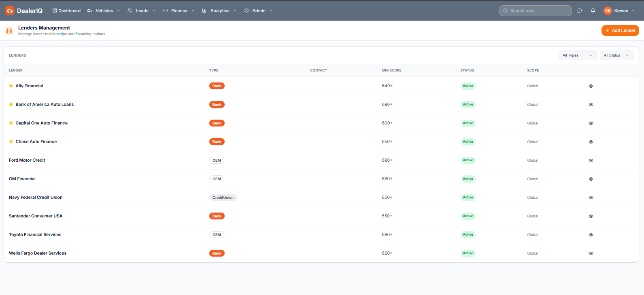View Wells Fargo Dealer Services eye icon

point(591,253)
